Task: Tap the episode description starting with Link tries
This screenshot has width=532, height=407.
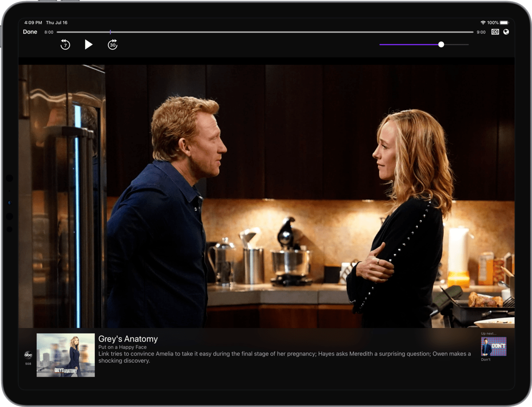Action: pyautogui.click(x=285, y=357)
